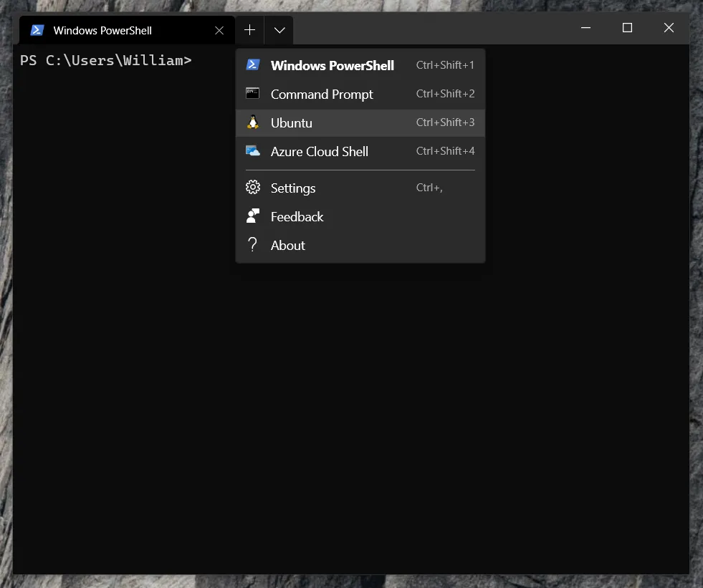Click the Windows PowerShell icon in the menu
703x588 pixels.
coord(253,64)
